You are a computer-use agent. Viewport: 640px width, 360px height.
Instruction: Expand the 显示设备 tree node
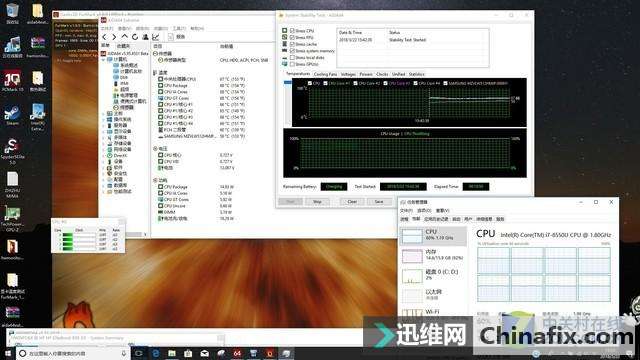[104, 131]
